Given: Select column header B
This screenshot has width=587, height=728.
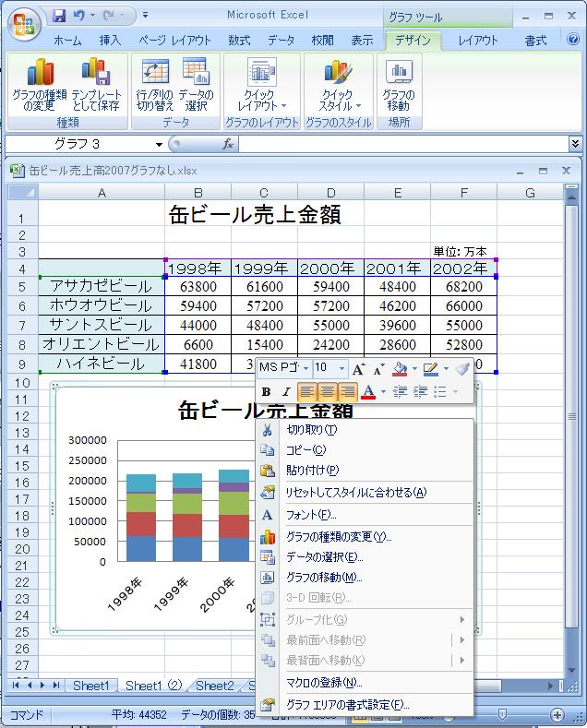Looking at the screenshot, I should 198,193.
